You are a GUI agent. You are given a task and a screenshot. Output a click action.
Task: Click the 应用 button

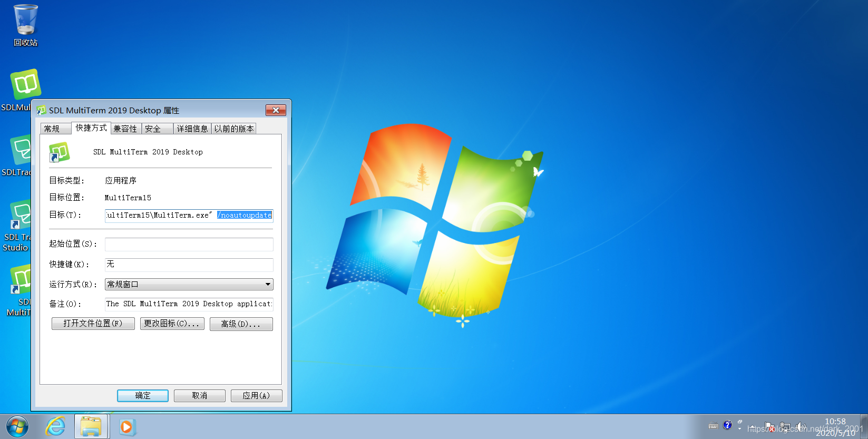coord(257,396)
